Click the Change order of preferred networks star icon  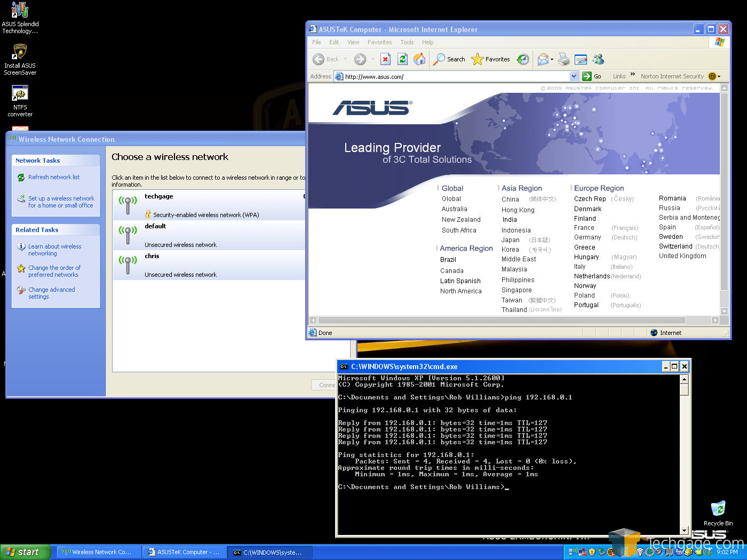(x=21, y=268)
